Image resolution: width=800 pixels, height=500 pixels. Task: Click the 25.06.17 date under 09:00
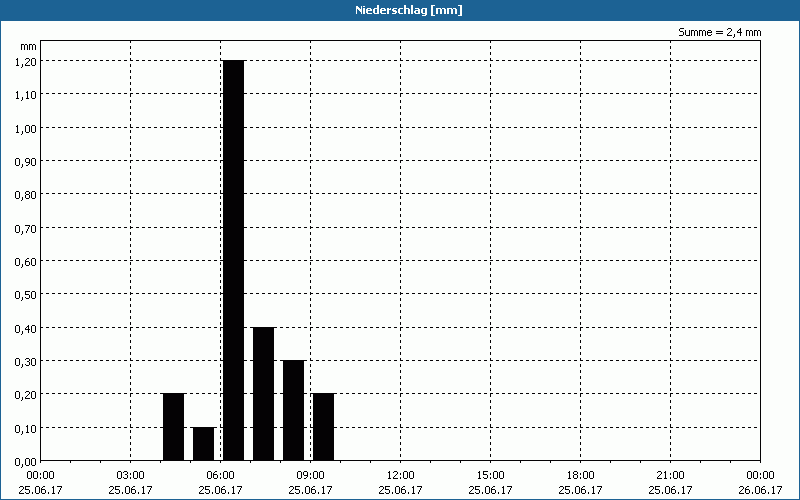pyautogui.click(x=310, y=490)
